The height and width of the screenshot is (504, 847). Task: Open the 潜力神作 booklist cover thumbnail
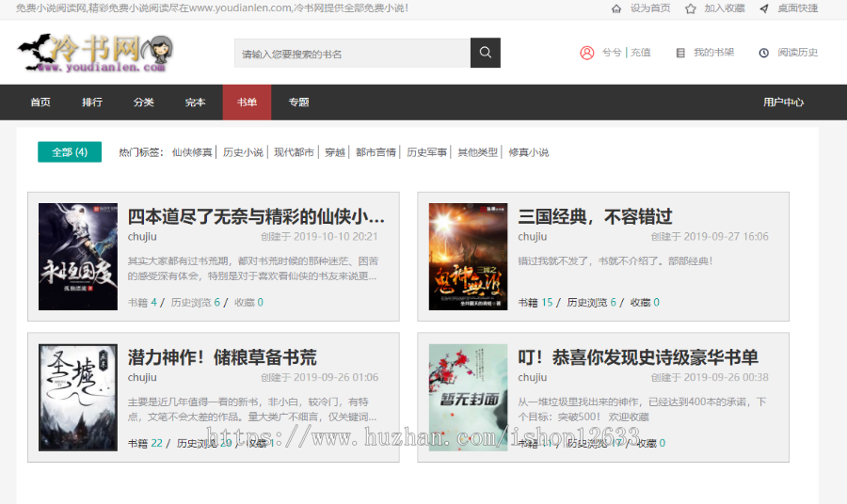[64, 397]
